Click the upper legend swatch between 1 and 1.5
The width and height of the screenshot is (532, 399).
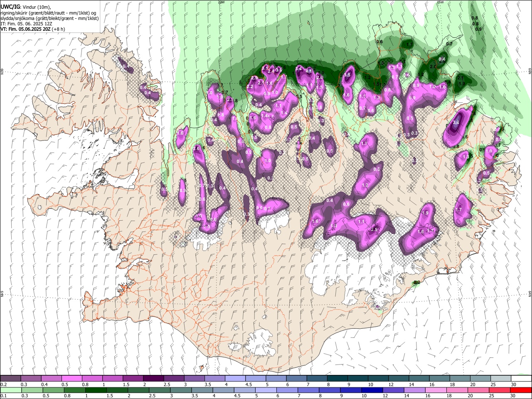(x=113, y=379)
